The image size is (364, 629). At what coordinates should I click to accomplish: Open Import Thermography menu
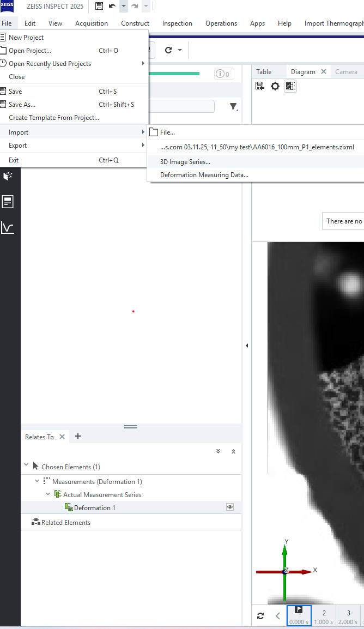click(x=334, y=23)
